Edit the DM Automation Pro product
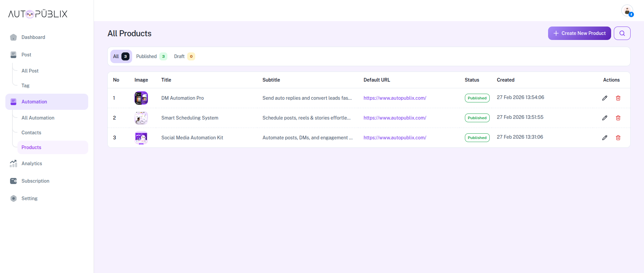 (605, 98)
